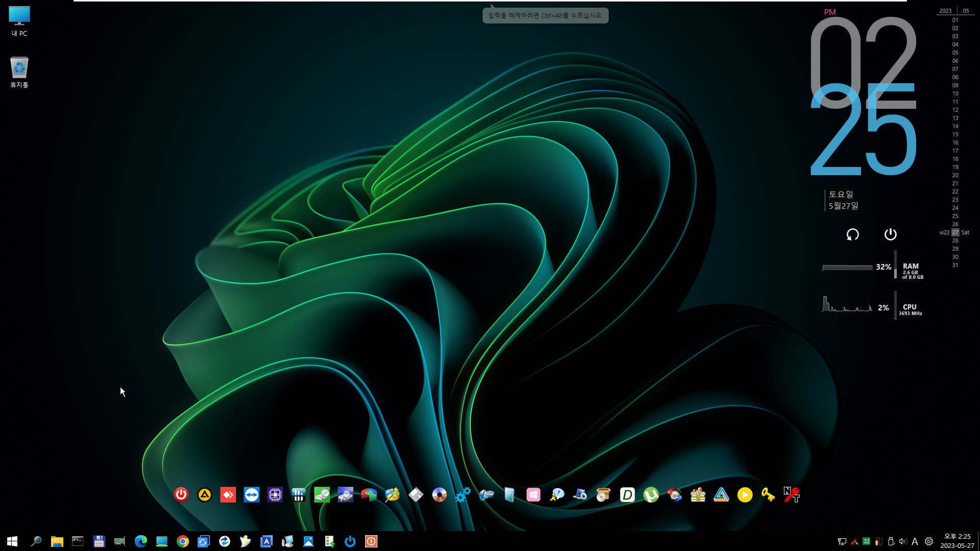The height and width of the screenshot is (551, 980).
Task: Launch UltraISO disc icon in dock
Action: coord(439,494)
